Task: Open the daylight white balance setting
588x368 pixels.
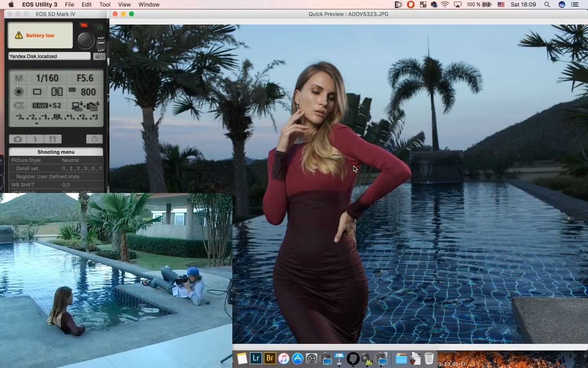Action: pyautogui.click(x=19, y=92)
